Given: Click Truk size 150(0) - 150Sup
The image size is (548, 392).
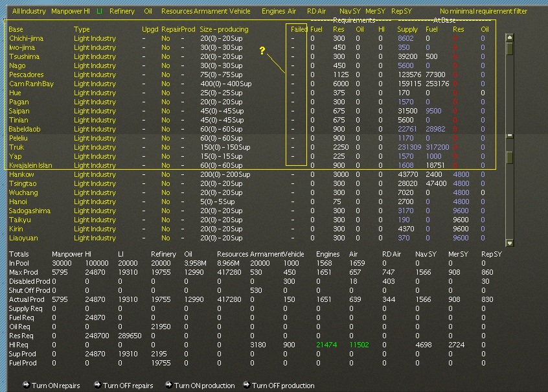Looking at the screenshot, I should click(225, 147).
